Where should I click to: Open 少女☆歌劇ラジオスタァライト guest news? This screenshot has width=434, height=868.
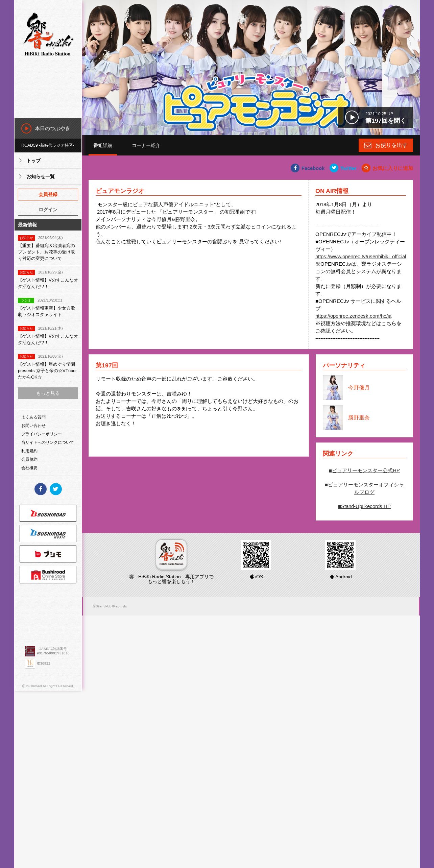click(x=48, y=311)
